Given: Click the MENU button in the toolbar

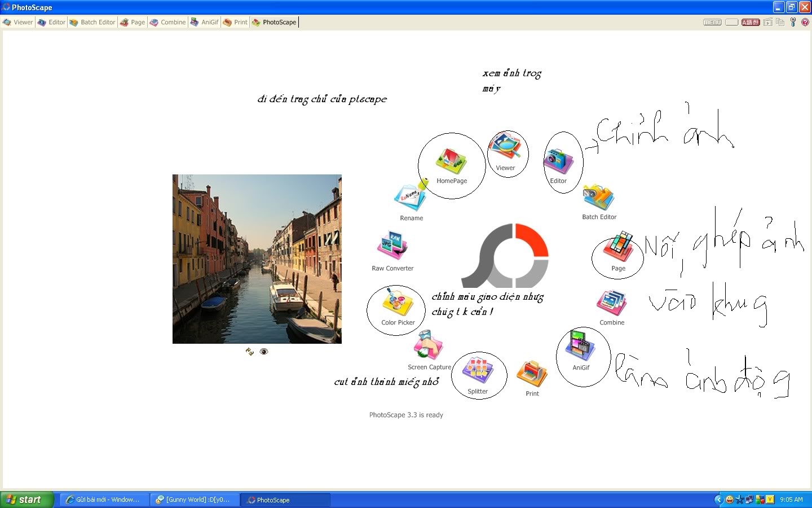Looking at the screenshot, I should tap(712, 23).
